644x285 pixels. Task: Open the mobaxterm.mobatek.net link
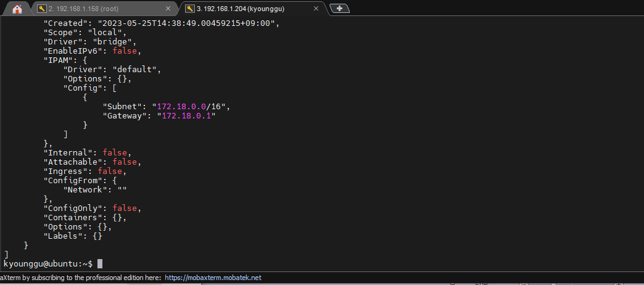pos(213,278)
